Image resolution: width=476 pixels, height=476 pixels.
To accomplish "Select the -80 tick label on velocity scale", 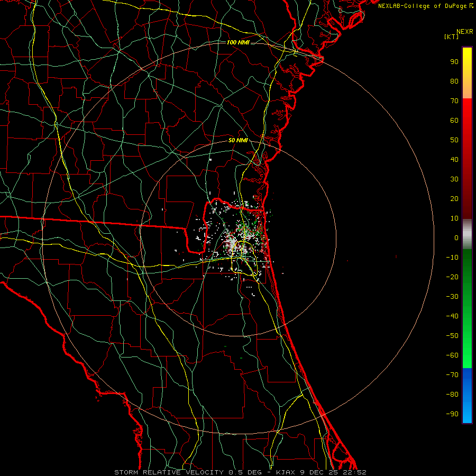I will (452, 395).
